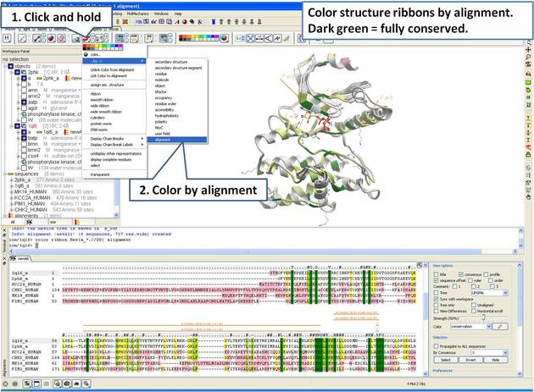This screenshot has width=534, height=392.
Task: Click the magnifier icon in bottom toolbar
Action: point(86,384)
